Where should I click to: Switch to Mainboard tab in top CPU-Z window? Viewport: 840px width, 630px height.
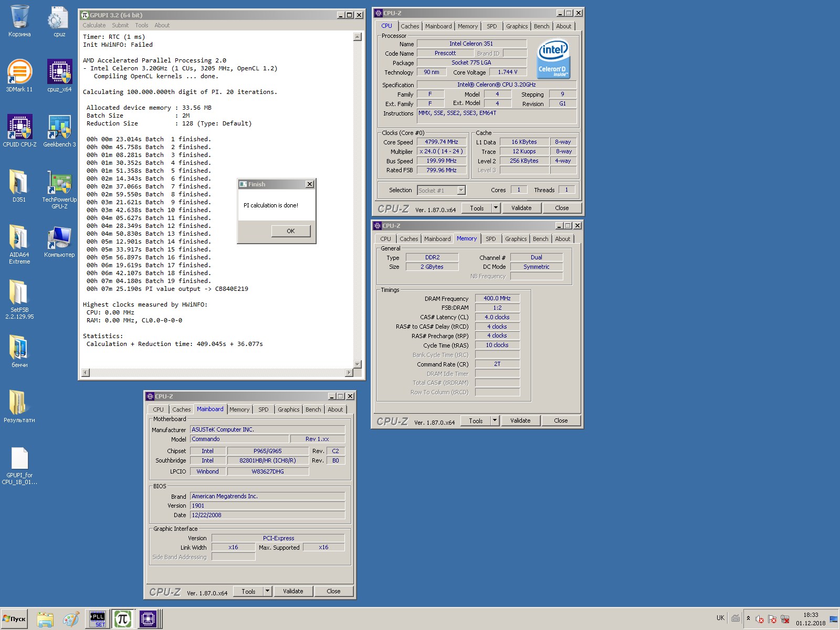coord(438,26)
